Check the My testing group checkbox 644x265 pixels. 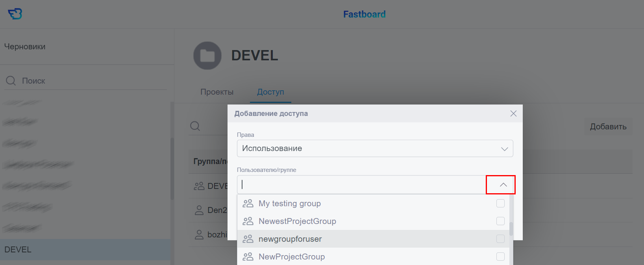coord(500,203)
